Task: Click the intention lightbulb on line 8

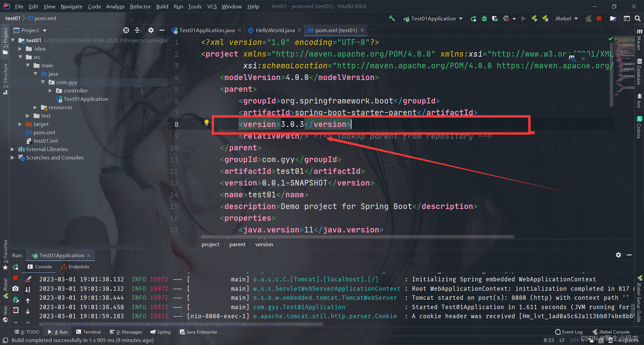Action: (x=207, y=123)
